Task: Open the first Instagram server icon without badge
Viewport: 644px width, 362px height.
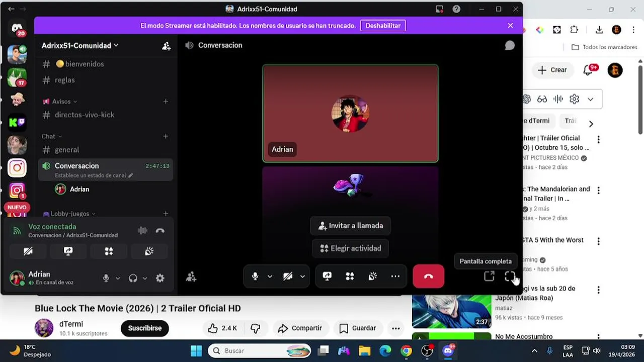Action: click(x=17, y=168)
